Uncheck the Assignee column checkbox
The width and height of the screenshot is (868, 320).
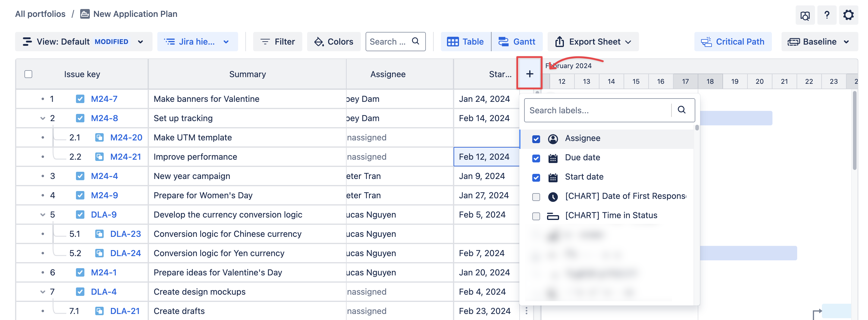536,139
